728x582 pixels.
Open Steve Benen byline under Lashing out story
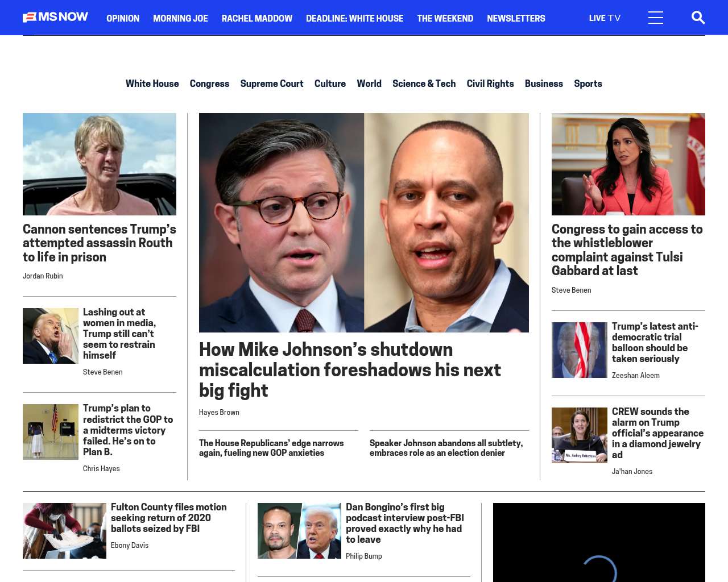(x=102, y=372)
